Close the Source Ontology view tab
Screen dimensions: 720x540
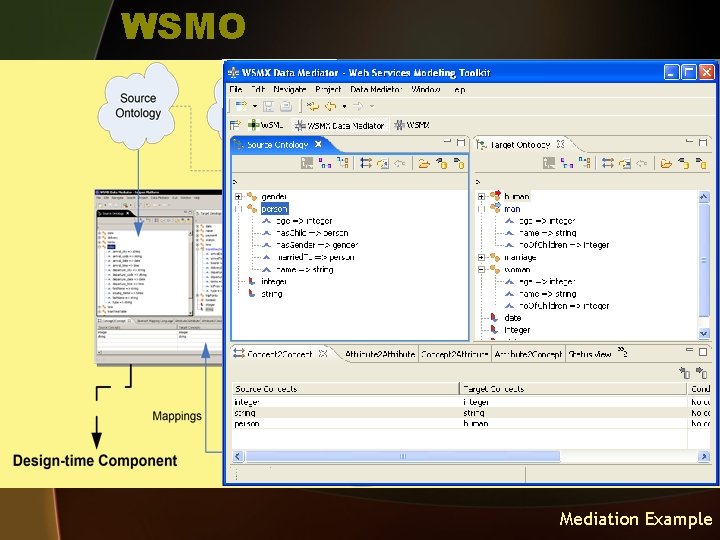pyautogui.click(x=318, y=144)
